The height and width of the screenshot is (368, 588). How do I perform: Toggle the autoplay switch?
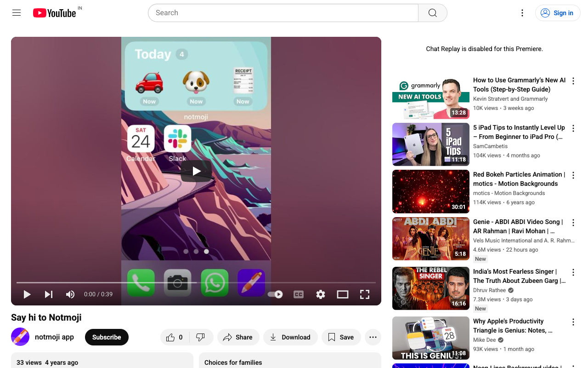[276, 294]
